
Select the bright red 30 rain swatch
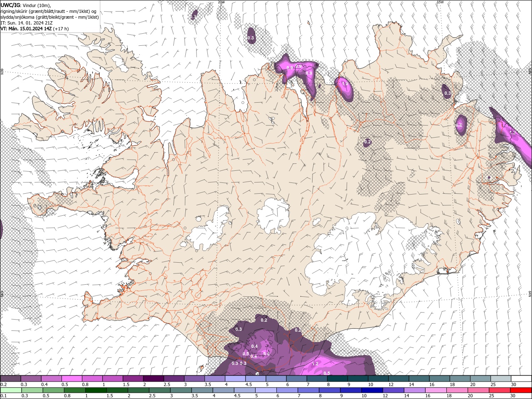point(521,390)
